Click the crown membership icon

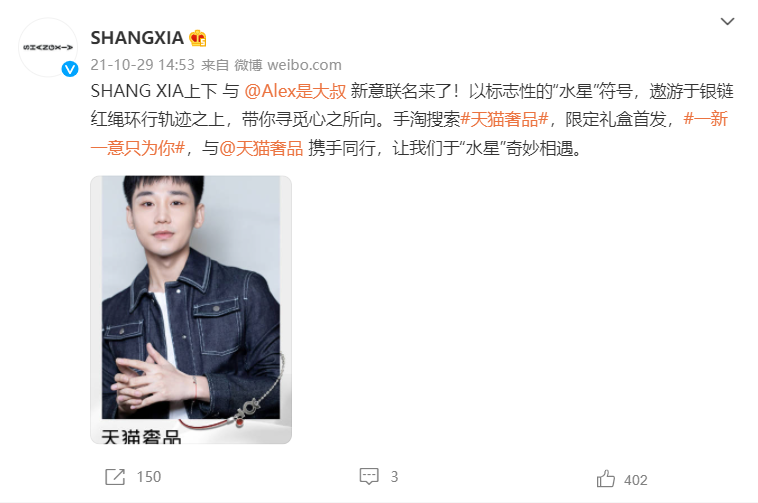[x=198, y=38]
